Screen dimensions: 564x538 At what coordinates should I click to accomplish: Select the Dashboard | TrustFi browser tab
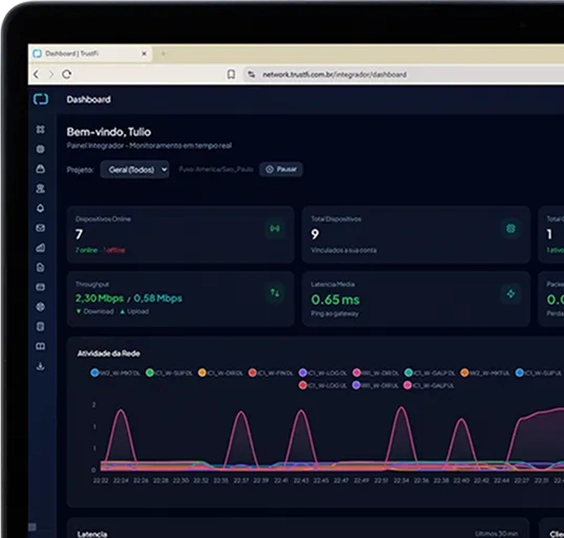click(x=90, y=54)
